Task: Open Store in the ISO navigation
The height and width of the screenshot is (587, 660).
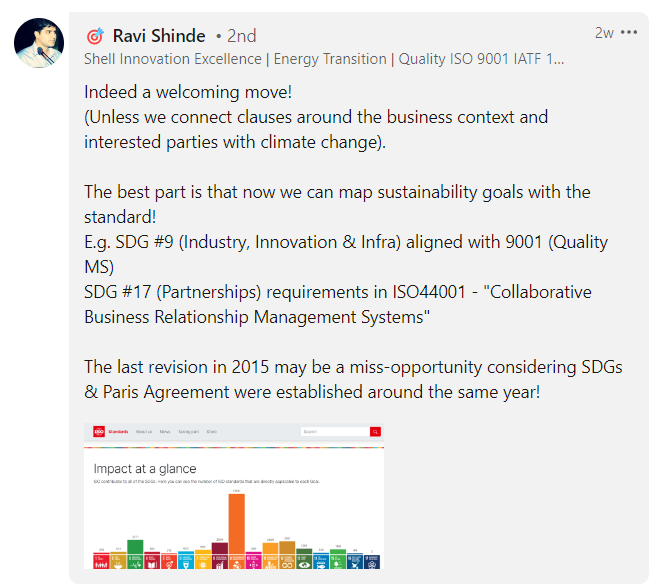Action: 211,432
